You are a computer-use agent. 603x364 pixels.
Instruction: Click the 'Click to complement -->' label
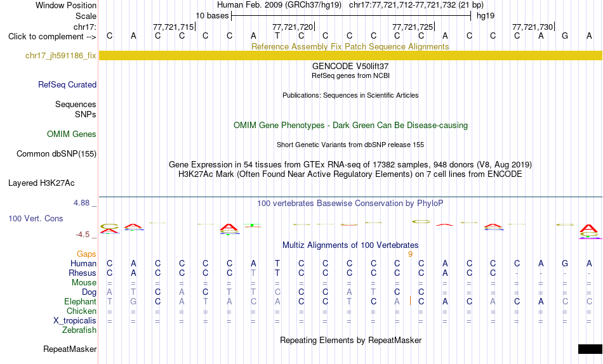pyautogui.click(x=52, y=37)
